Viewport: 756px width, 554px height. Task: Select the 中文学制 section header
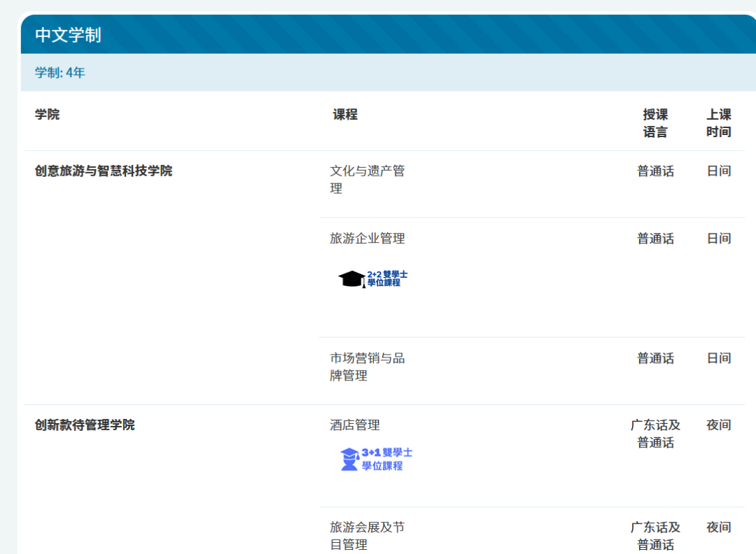pyautogui.click(x=68, y=35)
